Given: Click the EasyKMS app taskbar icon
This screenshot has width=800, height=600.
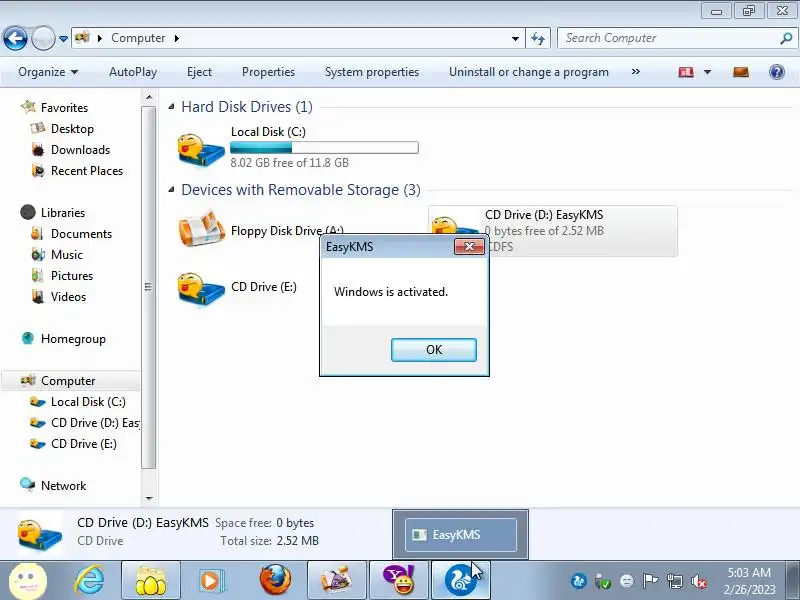Looking at the screenshot, I should click(461, 581).
